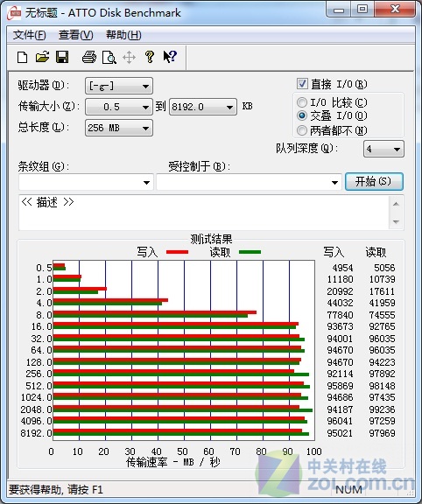Click write value 44032

point(340,303)
